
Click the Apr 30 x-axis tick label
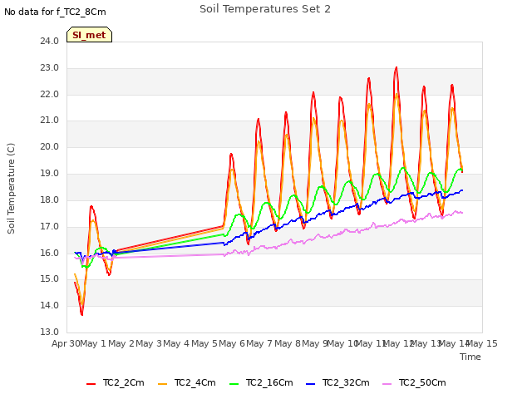point(66,343)
